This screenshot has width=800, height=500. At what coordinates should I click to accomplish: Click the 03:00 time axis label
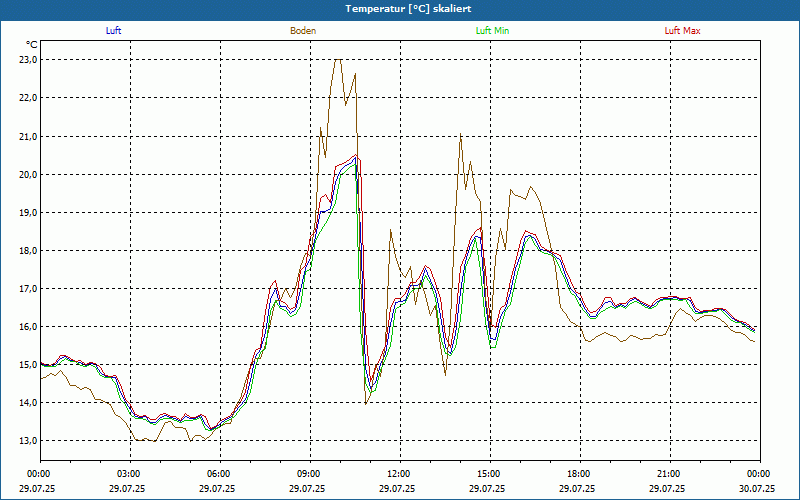point(128,474)
